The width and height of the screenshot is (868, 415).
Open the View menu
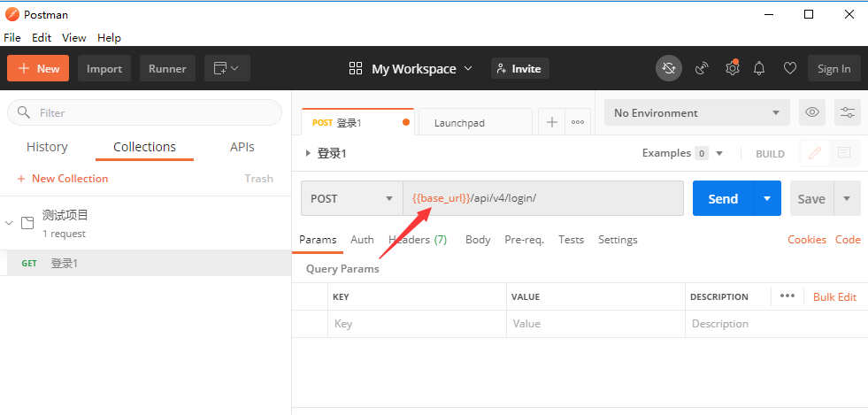(73, 38)
